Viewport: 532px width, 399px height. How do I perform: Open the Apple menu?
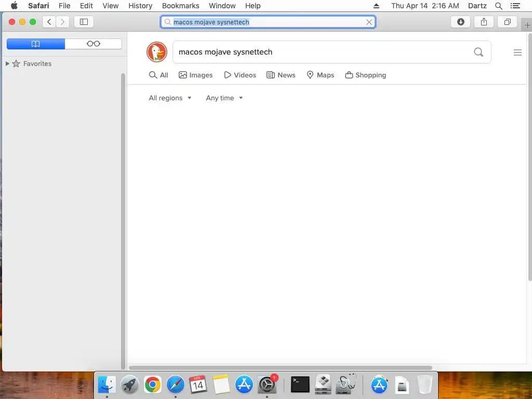pos(14,6)
